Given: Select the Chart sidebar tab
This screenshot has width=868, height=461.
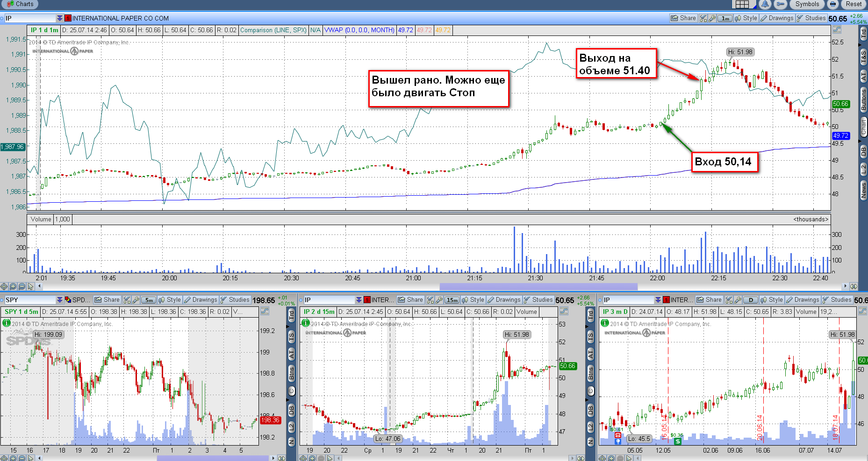Looking at the screenshot, I should point(863,127).
